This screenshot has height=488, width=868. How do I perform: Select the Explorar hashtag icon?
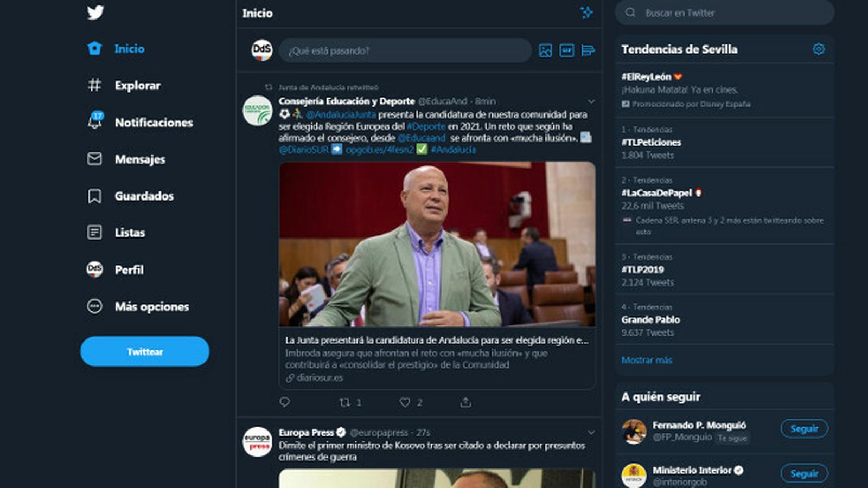94,85
